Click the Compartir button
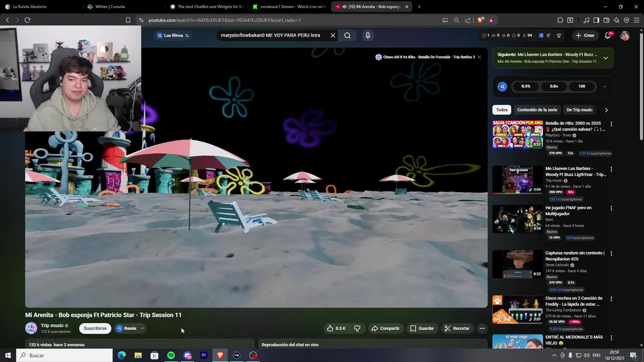Screen dimensions: 644x362 [x=385, y=328]
